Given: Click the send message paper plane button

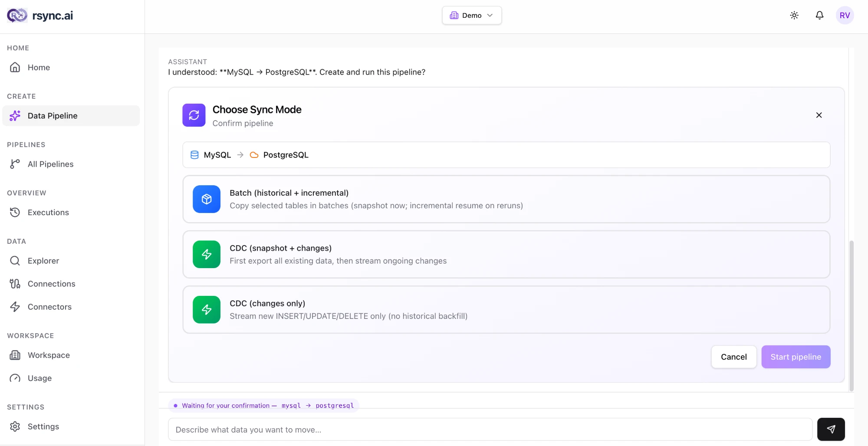Looking at the screenshot, I should 831,430.
